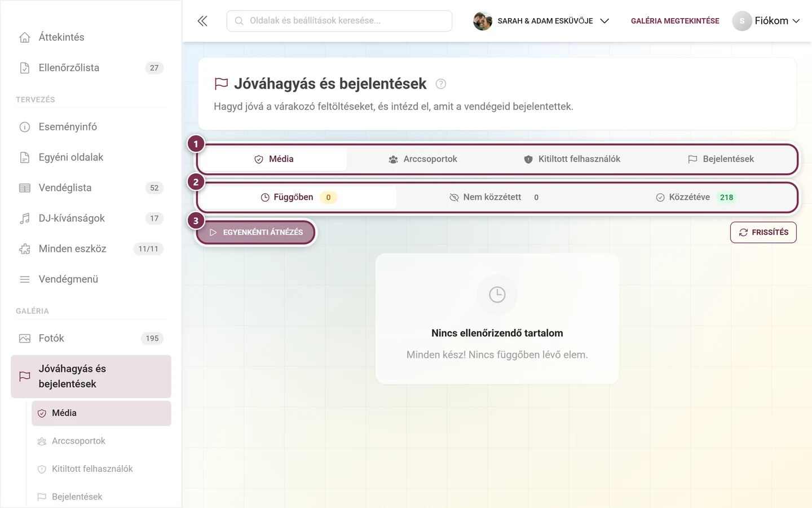812x508 pixels.
Task: Click the table icon beside Vendéglista
Action: [x=25, y=188]
